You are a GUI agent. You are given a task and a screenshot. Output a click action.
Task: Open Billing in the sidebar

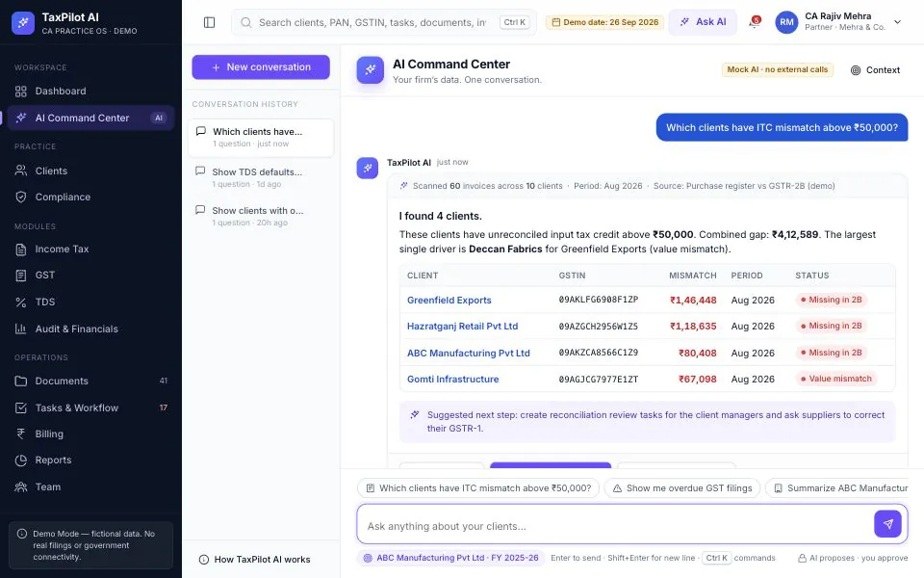[90, 433]
